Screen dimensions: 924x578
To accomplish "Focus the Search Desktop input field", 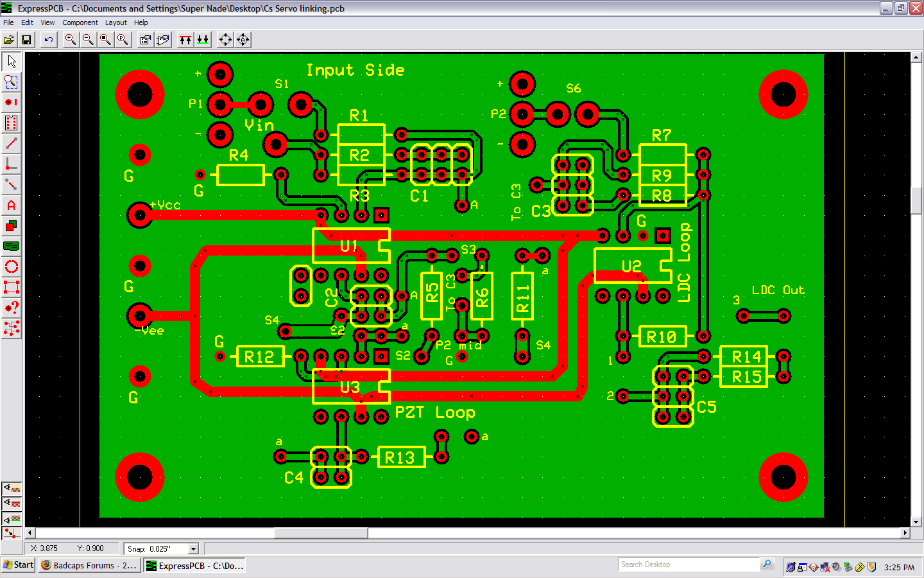I will 689,565.
